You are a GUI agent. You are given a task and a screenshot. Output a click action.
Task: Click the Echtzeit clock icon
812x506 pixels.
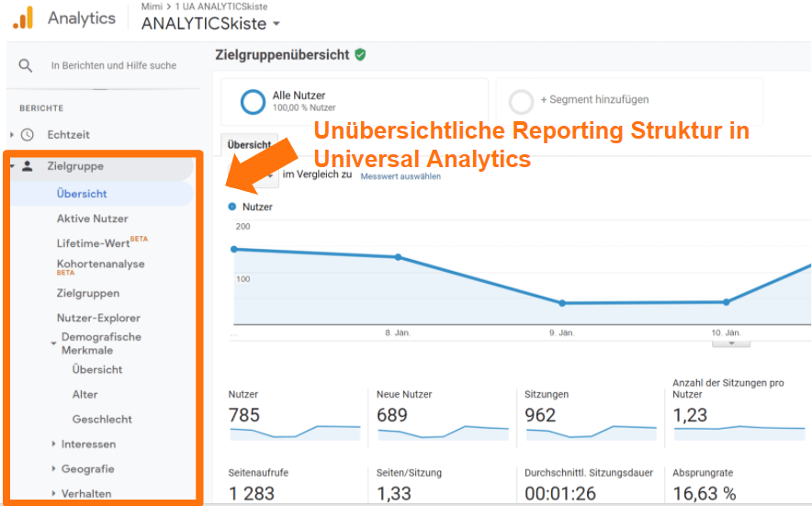pyautogui.click(x=27, y=135)
